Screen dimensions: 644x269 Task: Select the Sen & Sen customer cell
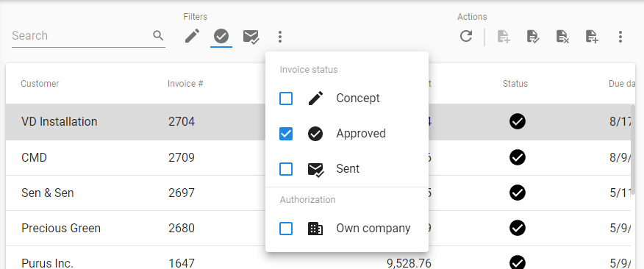tap(48, 193)
